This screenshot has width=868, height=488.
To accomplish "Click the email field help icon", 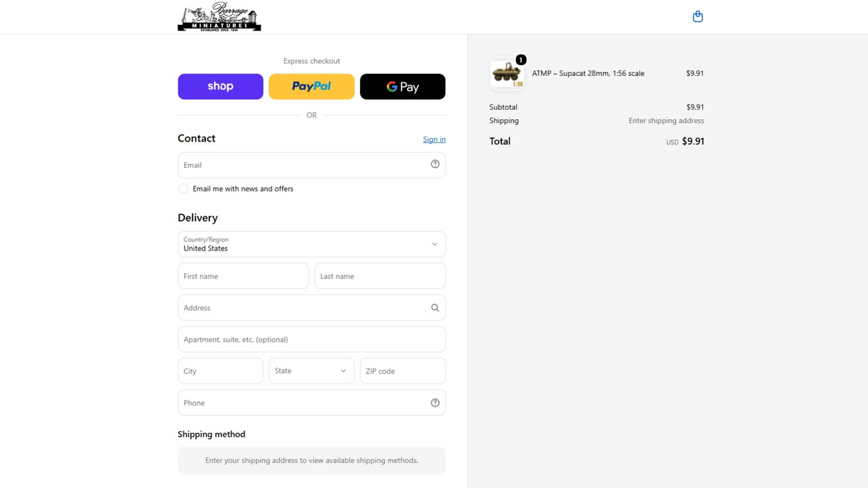I will (435, 164).
